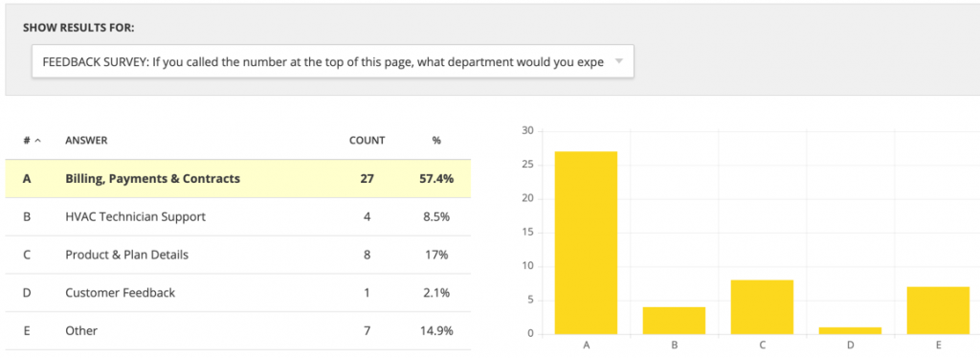Select the Product & Plan Details row
This screenshot has height=358, width=980.
pos(238,255)
